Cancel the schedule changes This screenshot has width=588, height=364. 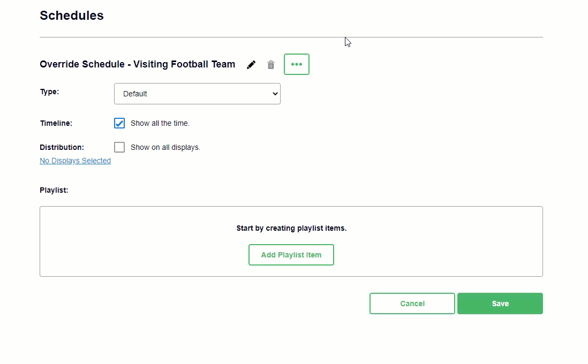[412, 304]
